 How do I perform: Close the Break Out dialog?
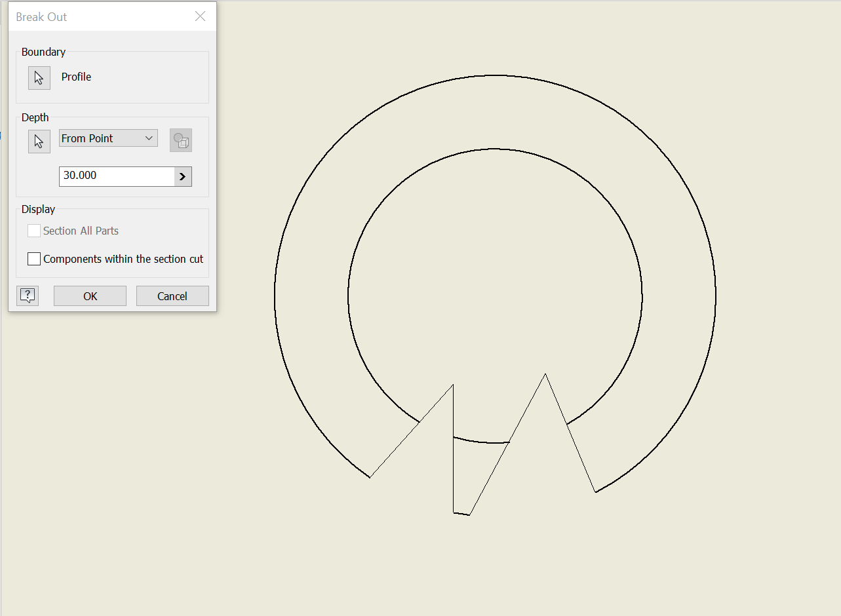click(201, 16)
